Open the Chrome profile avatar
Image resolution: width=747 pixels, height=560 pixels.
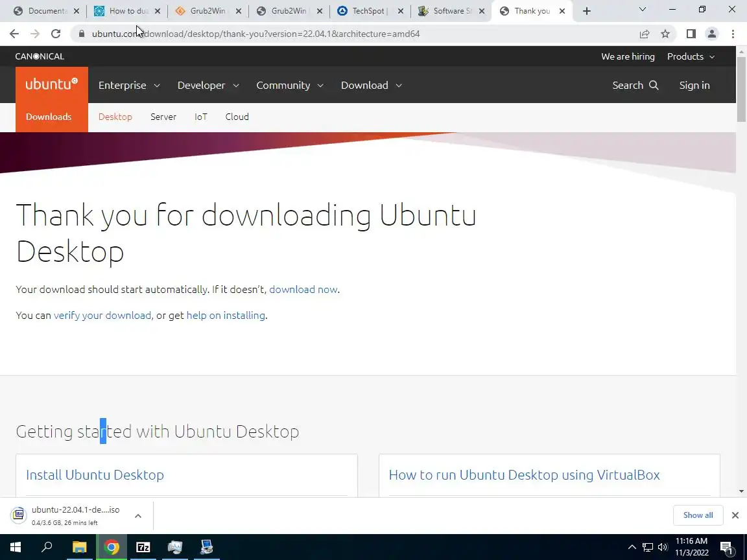coord(712,33)
